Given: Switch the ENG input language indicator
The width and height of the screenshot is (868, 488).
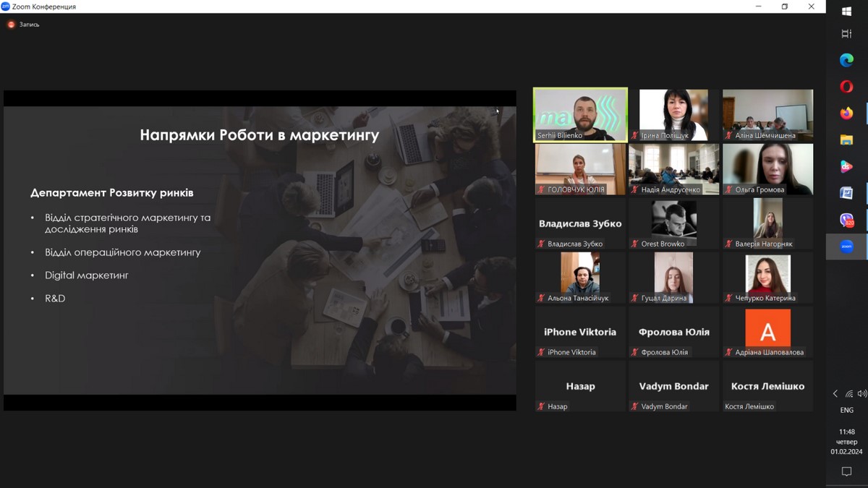Looking at the screenshot, I should 846,410.
